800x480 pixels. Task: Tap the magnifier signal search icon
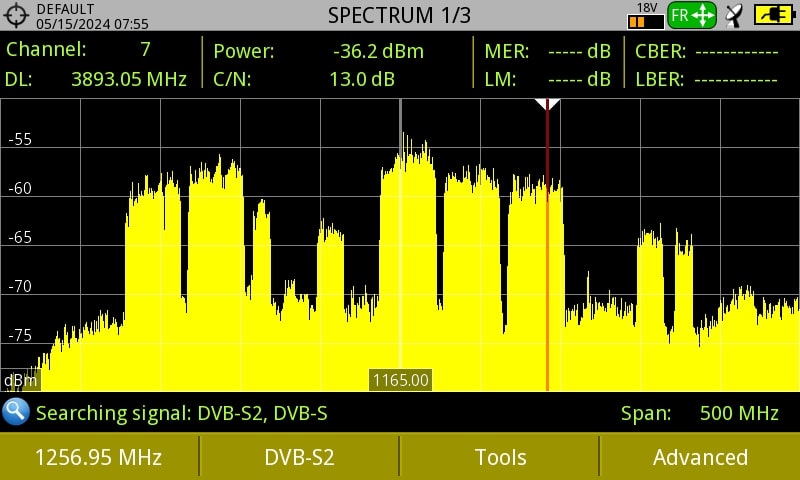point(16,412)
